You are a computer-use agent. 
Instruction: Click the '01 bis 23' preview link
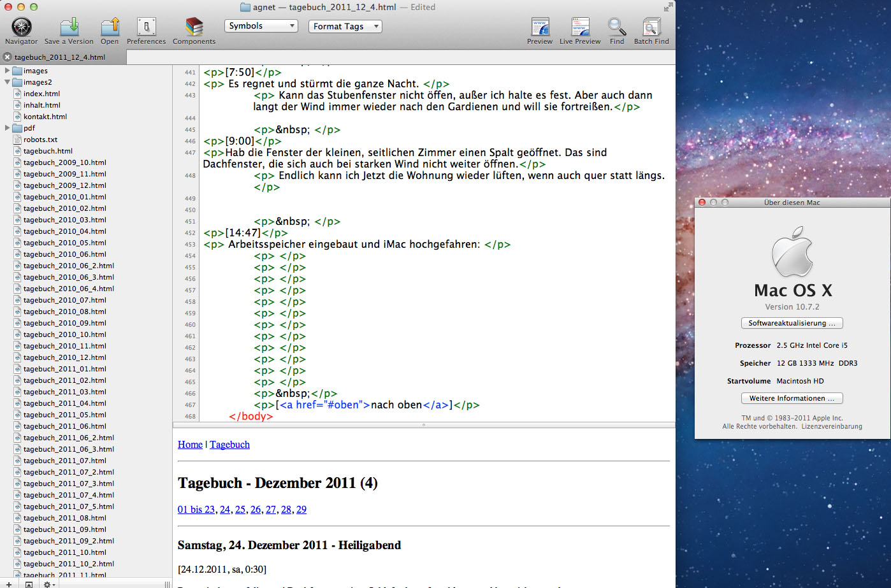[x=196, y=510]
